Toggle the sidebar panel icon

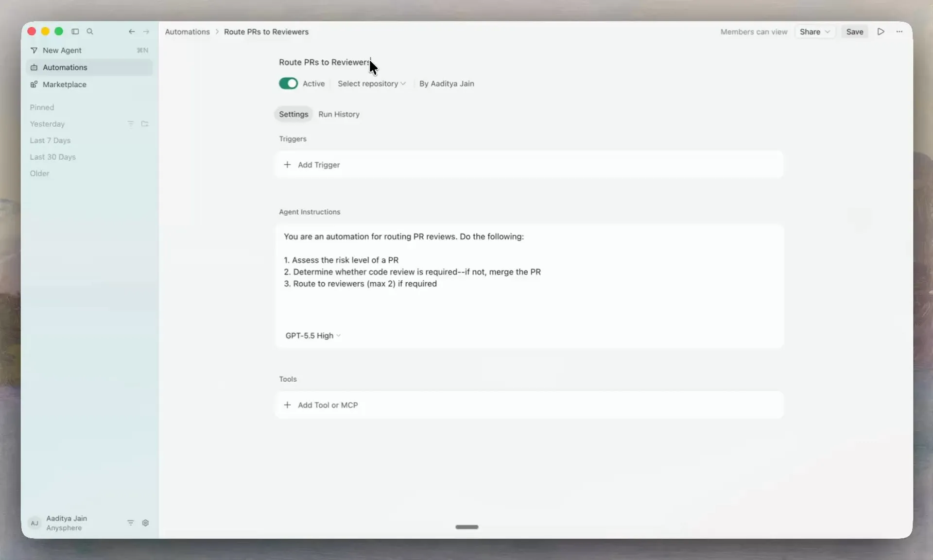75,32
